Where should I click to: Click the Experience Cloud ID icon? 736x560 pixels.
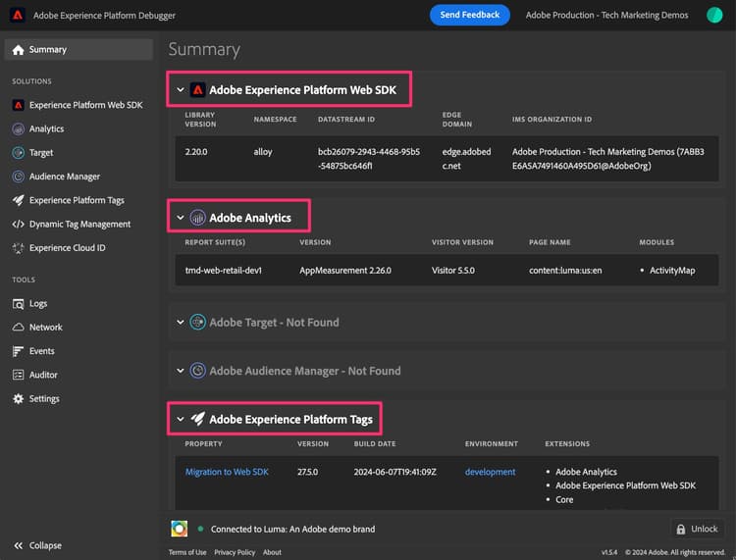[x=19, y=248]
